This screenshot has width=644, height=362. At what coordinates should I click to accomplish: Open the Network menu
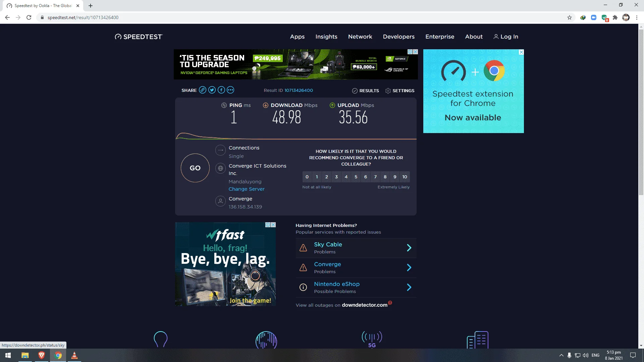click(x=360, y=37)
